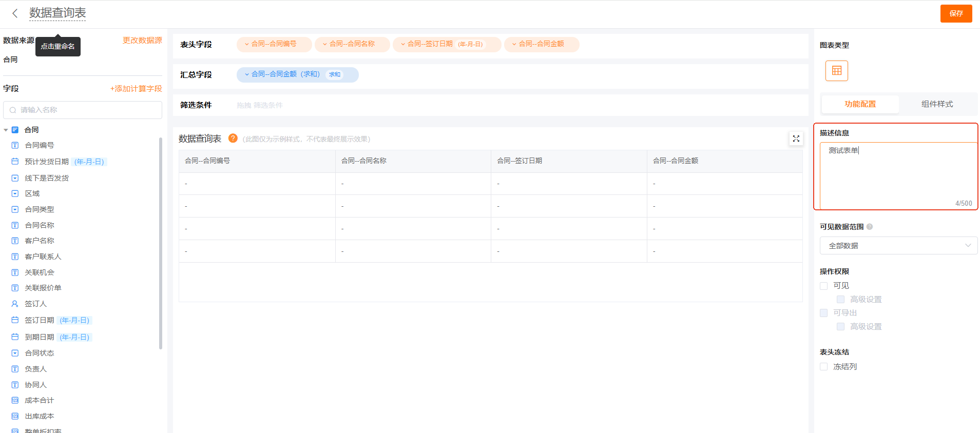The width and height of the screenshot is (980, 433).
Task: Click the person icon next to 签订人
Action: pyautogui.click(x=15, y=304)
